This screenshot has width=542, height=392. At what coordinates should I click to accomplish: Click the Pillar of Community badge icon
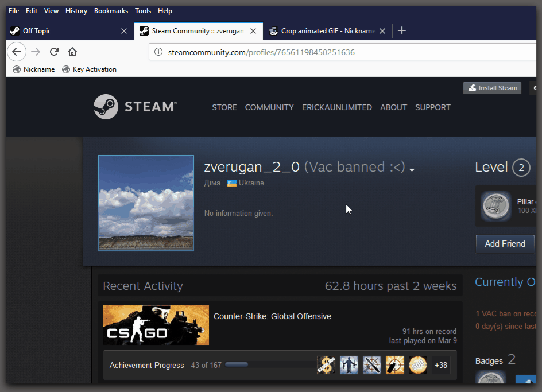[496, 206]
